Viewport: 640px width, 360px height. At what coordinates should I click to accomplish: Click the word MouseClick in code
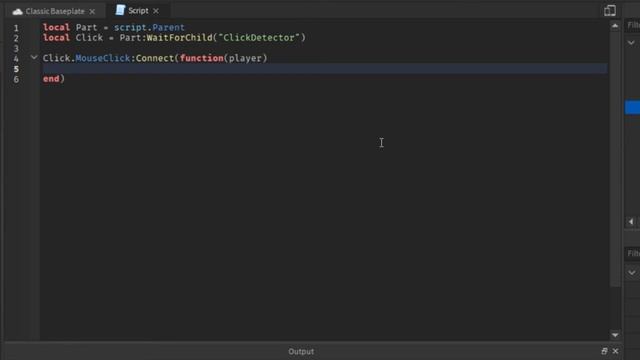point(103,58)
